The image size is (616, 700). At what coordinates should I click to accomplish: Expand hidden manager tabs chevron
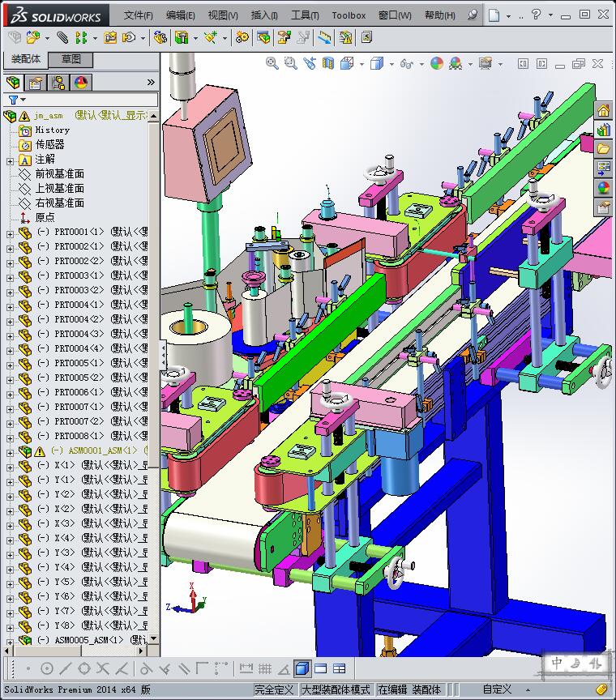(151, 82)
